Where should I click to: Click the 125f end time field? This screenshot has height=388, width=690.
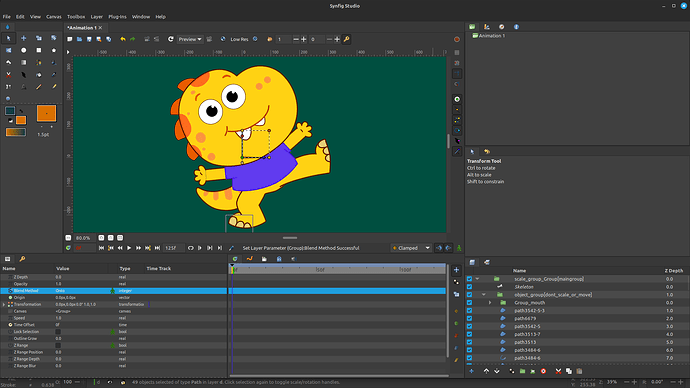point(173,248)
